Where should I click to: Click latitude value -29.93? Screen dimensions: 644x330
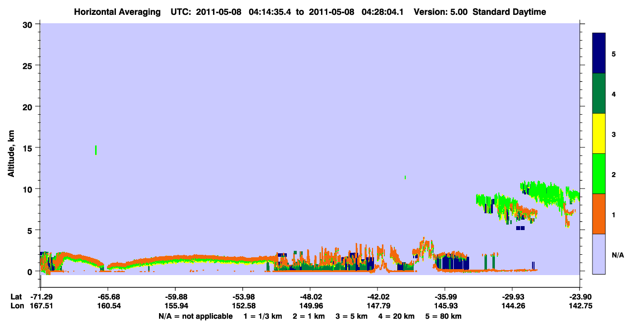(512, 297)
